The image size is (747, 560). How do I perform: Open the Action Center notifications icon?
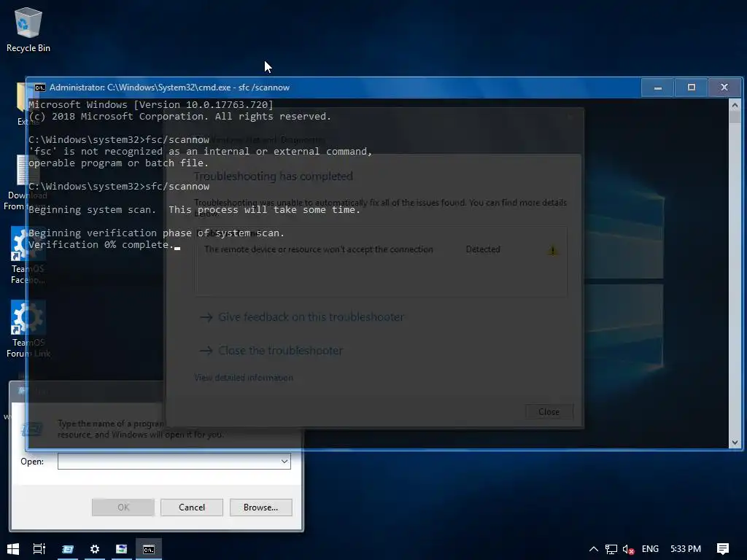[723, 549]
